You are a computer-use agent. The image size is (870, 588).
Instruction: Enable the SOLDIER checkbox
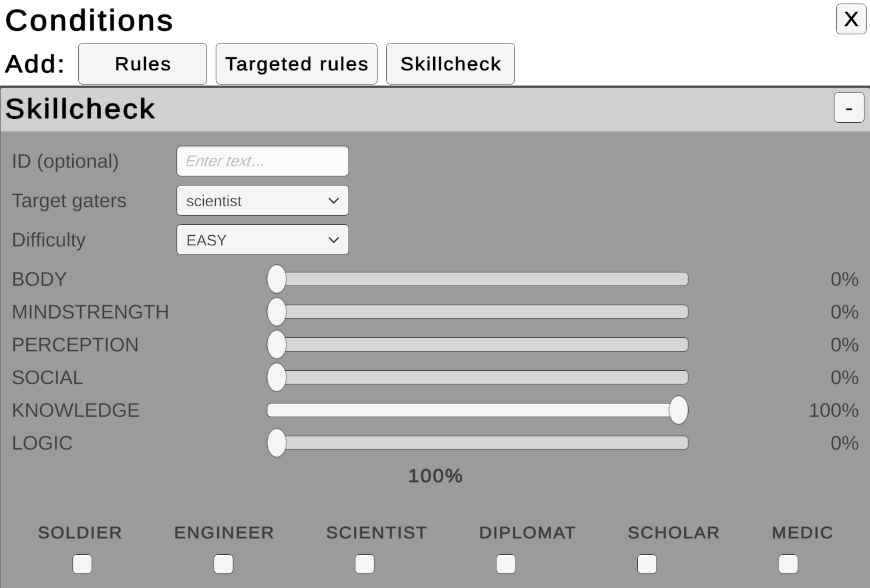[82, 564]
